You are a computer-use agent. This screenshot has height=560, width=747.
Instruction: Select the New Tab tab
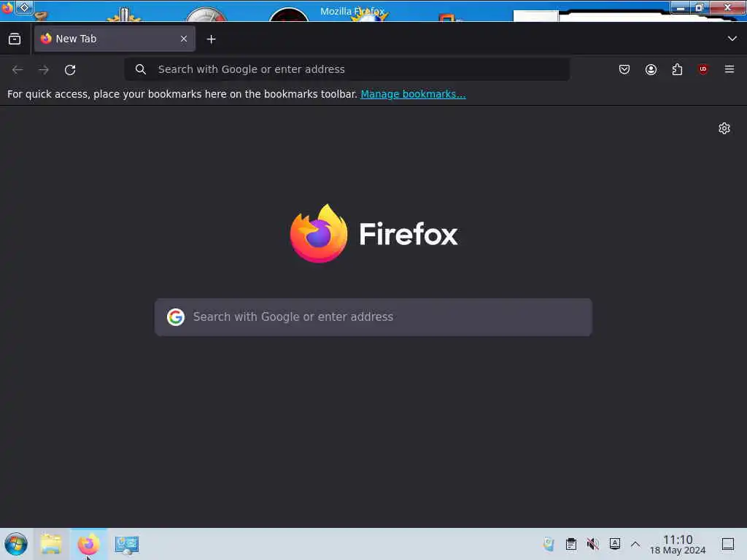point(115,39)
